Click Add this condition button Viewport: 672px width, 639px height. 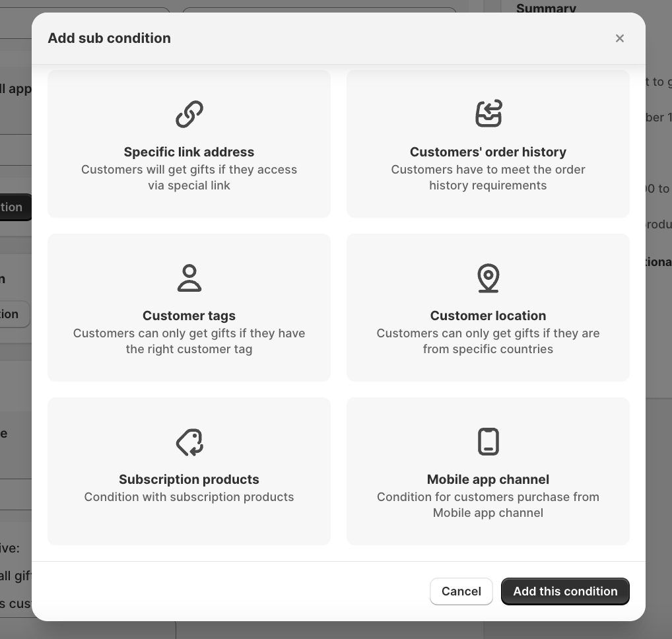(565, 591)
